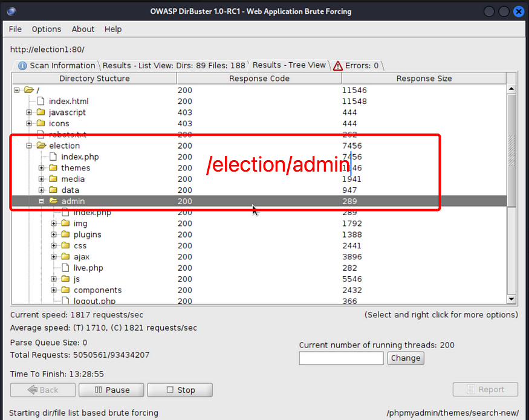
Task: Select the index.html tree entry
Action: [x=69, y=101]
